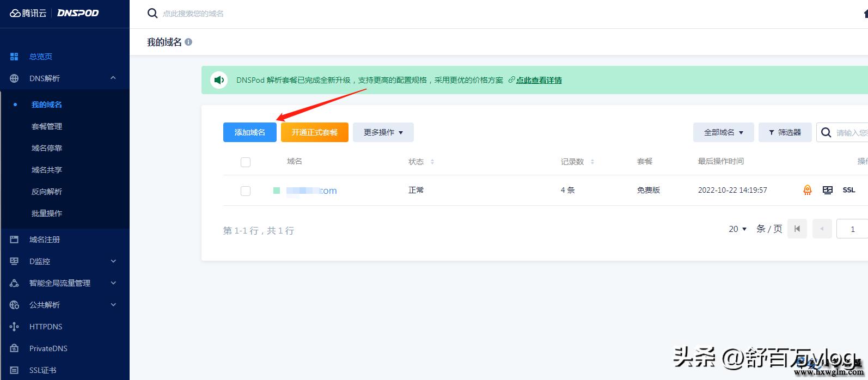Click the 筛选器 filter button
868x380 pixels.
785,132
